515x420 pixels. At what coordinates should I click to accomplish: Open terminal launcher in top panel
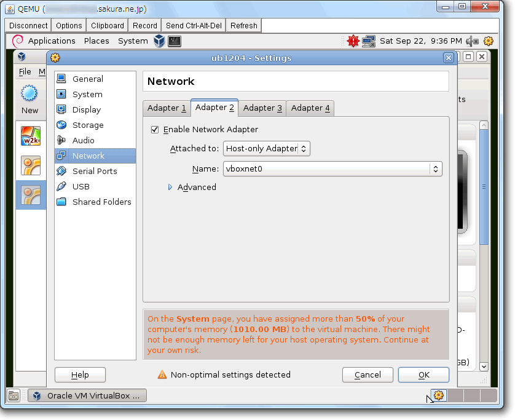175,41
